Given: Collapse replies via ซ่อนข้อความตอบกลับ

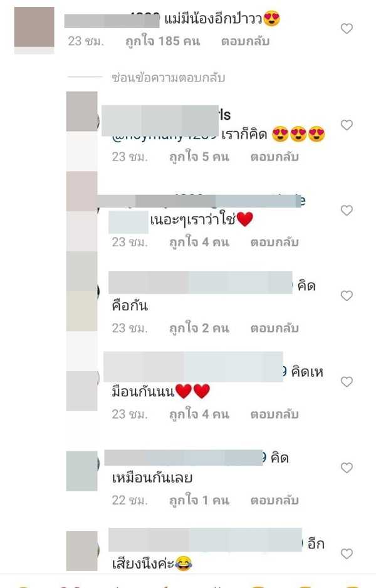Looking at the screenshot, I should pos(169,78).
